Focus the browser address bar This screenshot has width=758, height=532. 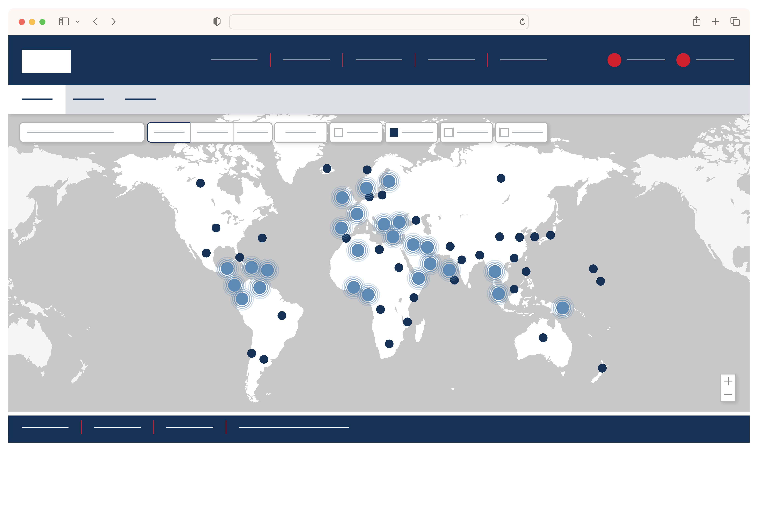379,22
